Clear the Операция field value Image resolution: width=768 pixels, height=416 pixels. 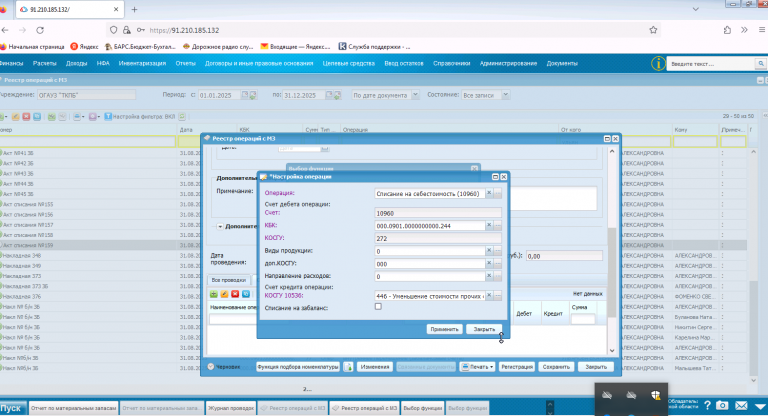(489, 194)
